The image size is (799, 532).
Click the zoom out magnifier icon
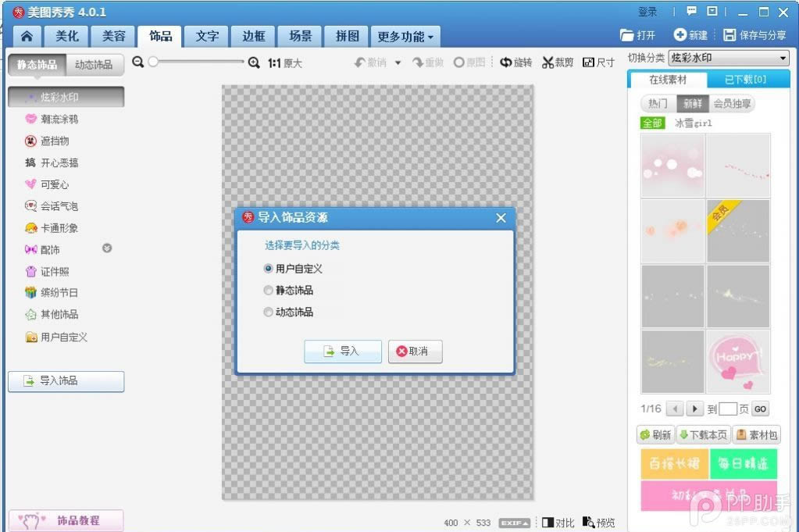tap(137, 62)
